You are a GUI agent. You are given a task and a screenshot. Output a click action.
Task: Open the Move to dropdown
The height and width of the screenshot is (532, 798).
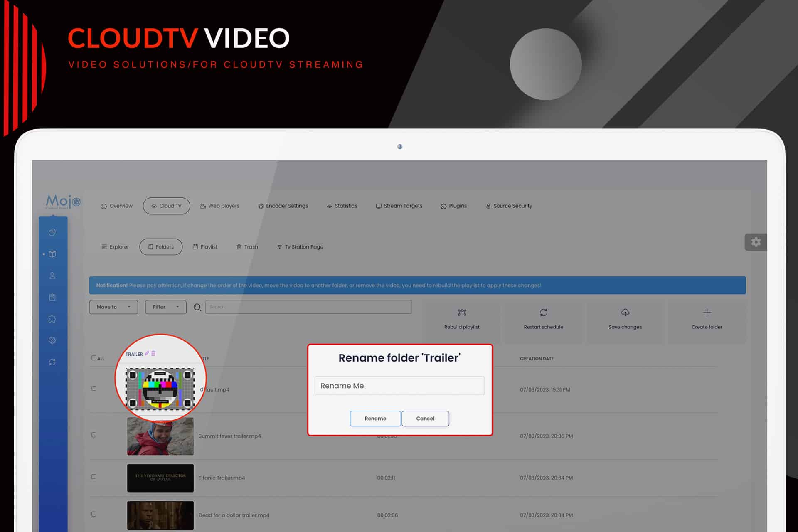[113, 307]
